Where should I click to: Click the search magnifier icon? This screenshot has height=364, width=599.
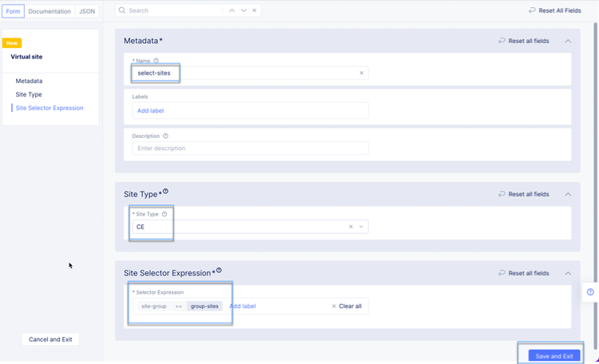(x=121, y=11)
